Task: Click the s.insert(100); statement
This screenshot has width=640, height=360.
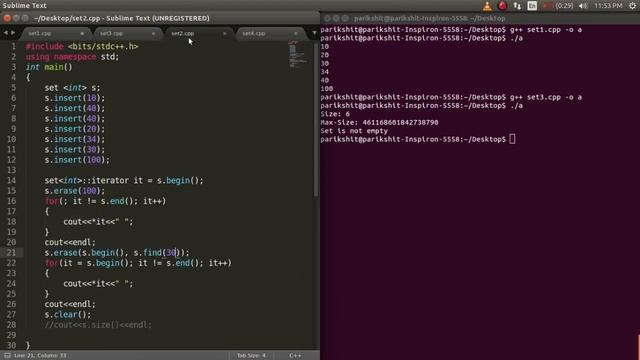Action: tap(77, 160)
